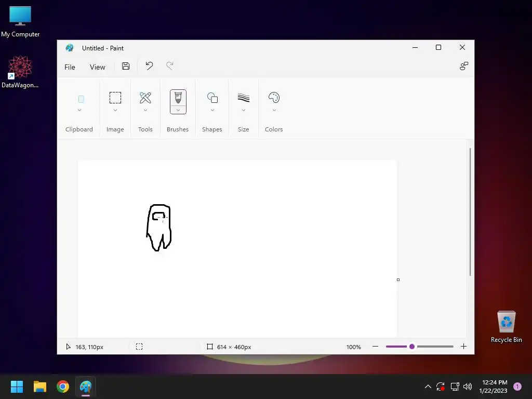Click the Colors palette icon
The height and width of the screenshot is (399, 532).
(274, 98)
